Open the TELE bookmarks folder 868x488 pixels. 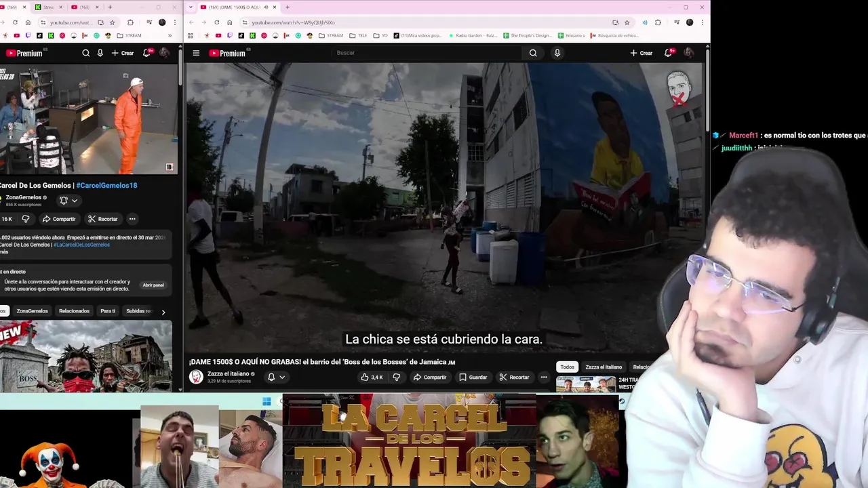coord(359,35)
